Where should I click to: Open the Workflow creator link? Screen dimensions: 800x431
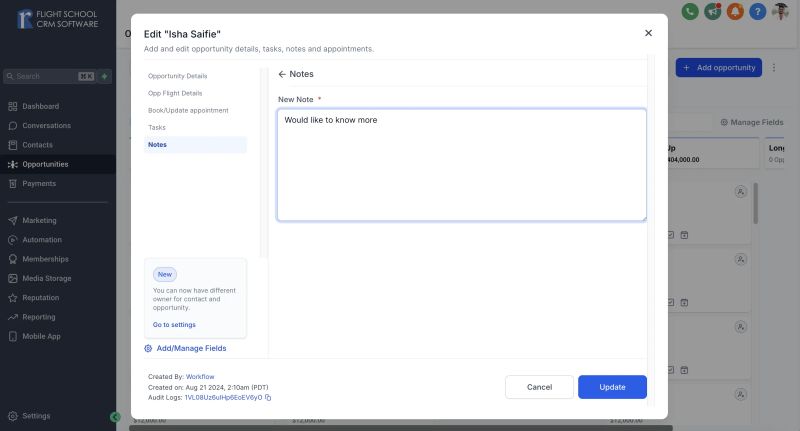click(200, 377)
